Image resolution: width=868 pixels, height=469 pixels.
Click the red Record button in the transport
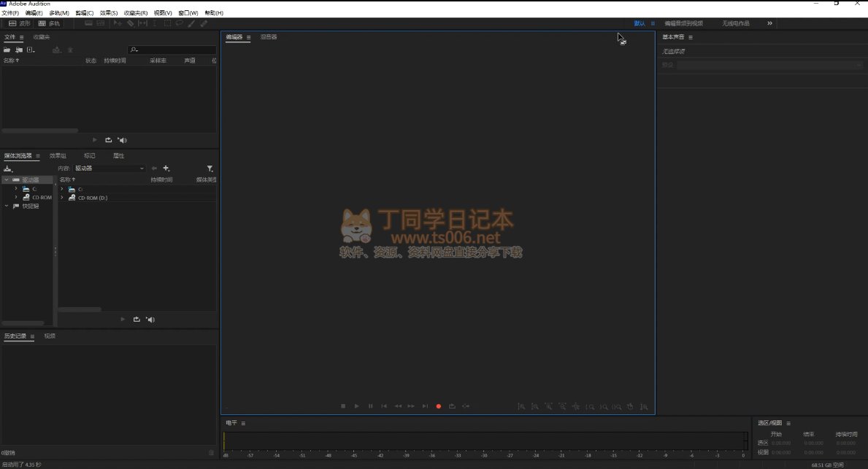coord(439,406)
